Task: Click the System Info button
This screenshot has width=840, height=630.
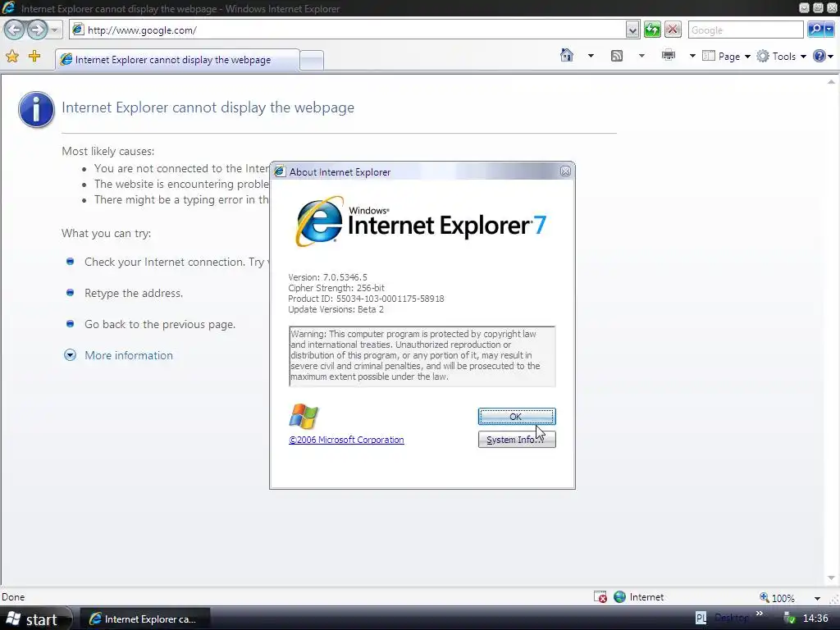Action: click(517, 440)
